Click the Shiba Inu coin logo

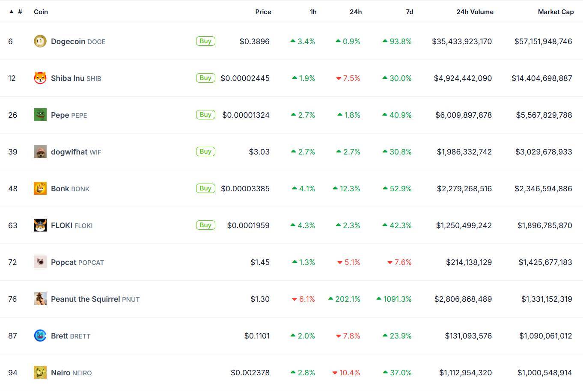coord(40,78)
